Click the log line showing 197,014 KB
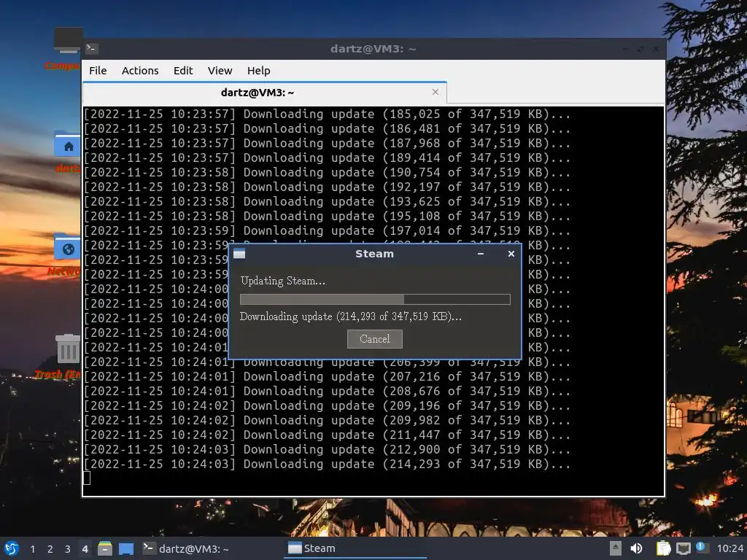The image size is (747, 560). pyautogui.click(x=327, y=230)
